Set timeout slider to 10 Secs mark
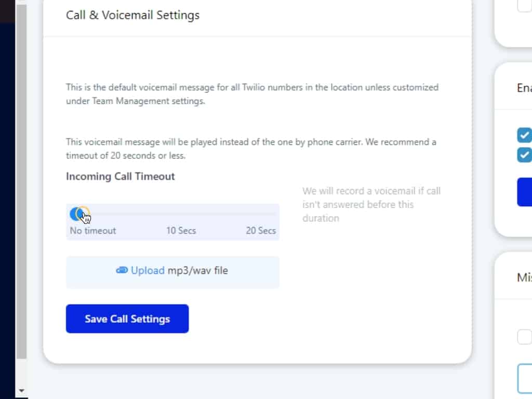Screen dimensions: 532x399 [x=181, y=214]
